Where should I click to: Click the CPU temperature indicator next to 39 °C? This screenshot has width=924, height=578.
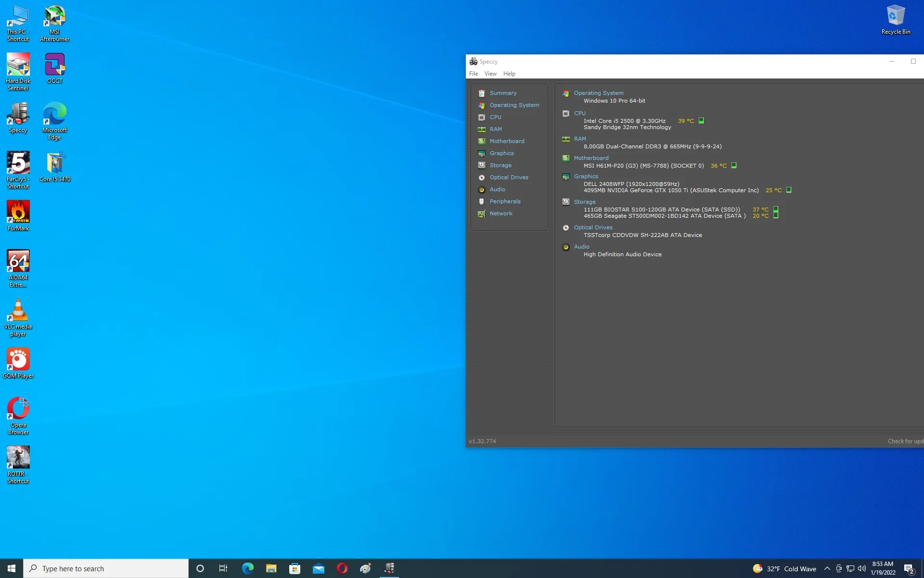[701, 120]
